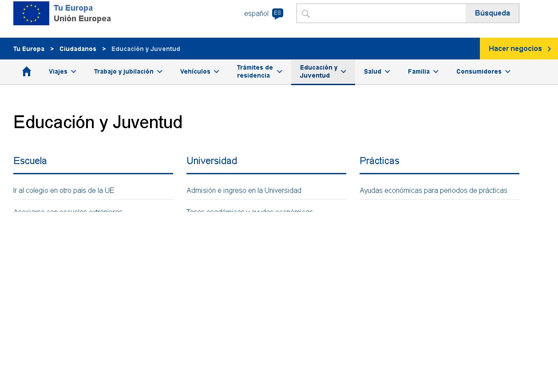Click the arrow on Hacer negocios
The image size is (558, 392).
[550, 49]
